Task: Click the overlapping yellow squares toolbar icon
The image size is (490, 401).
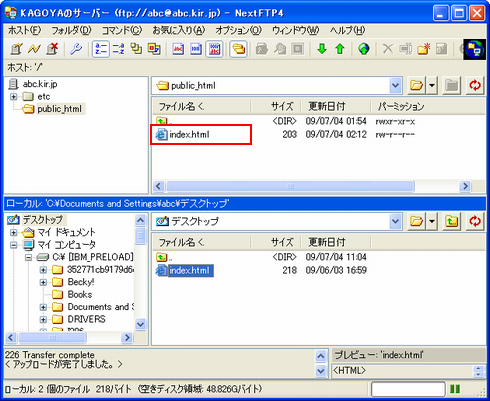Action: pyautogui.click(x=136, y=49)
